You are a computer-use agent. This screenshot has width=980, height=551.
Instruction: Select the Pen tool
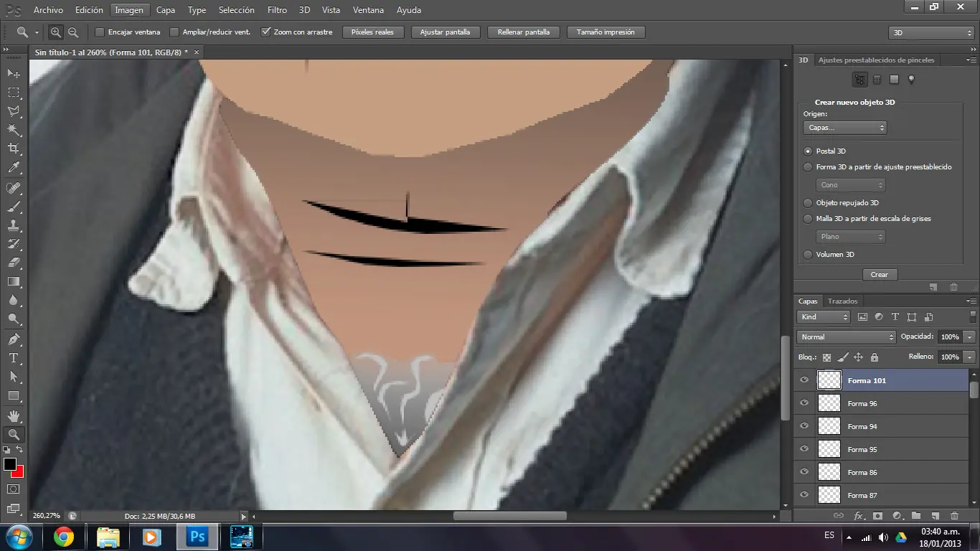coord(14,339)
